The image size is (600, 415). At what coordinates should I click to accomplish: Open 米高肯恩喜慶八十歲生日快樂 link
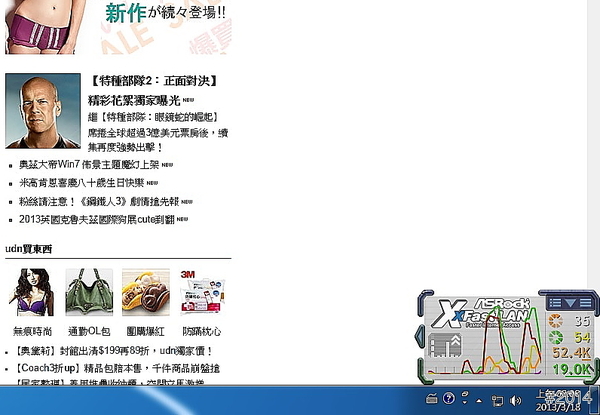(82, 183)
